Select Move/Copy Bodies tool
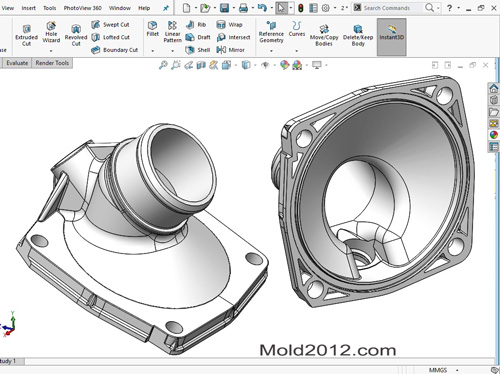The height and width of the screenshot is (374, 500). coord(324,35)
